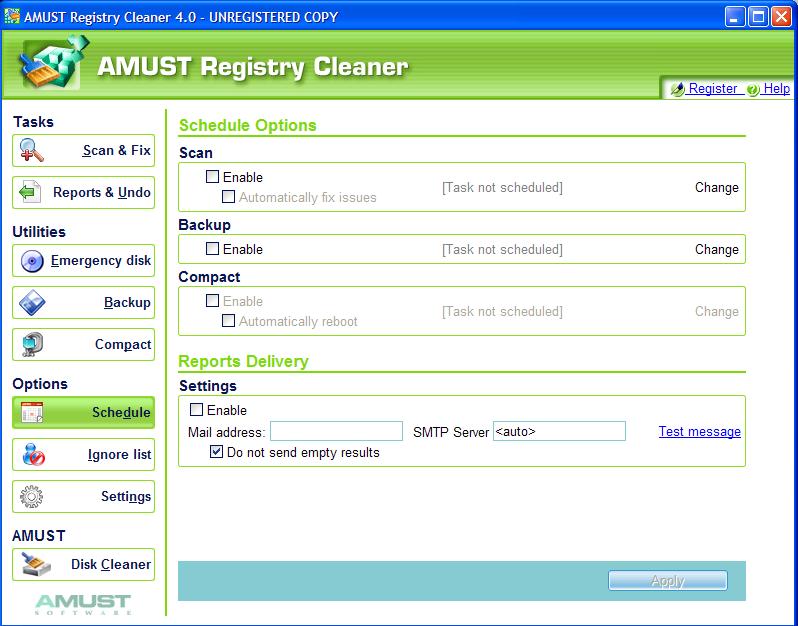Click the title bar application icon
The image size is (798, 626).
pyautogui.click(x=12, y=16)
